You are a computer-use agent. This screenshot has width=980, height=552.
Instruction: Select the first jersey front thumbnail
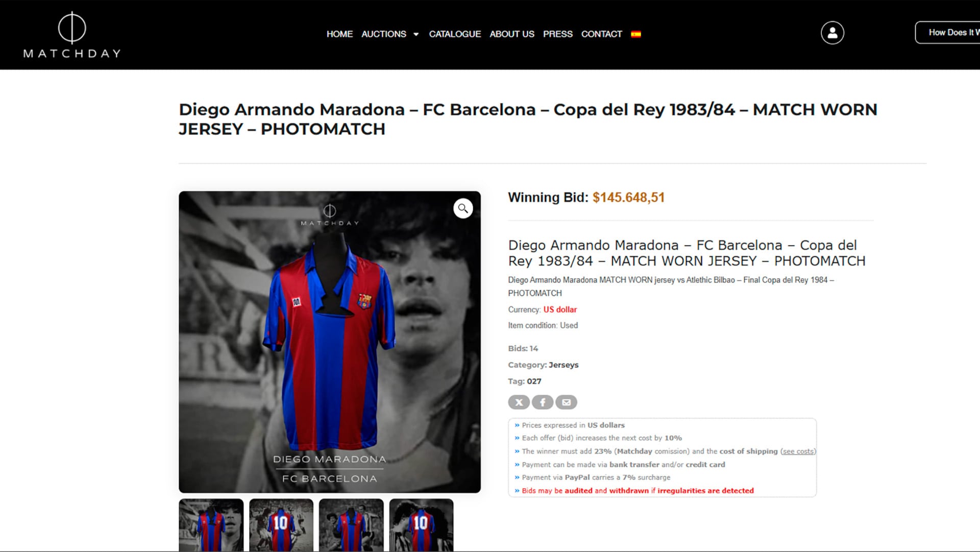tap(211, 524)
